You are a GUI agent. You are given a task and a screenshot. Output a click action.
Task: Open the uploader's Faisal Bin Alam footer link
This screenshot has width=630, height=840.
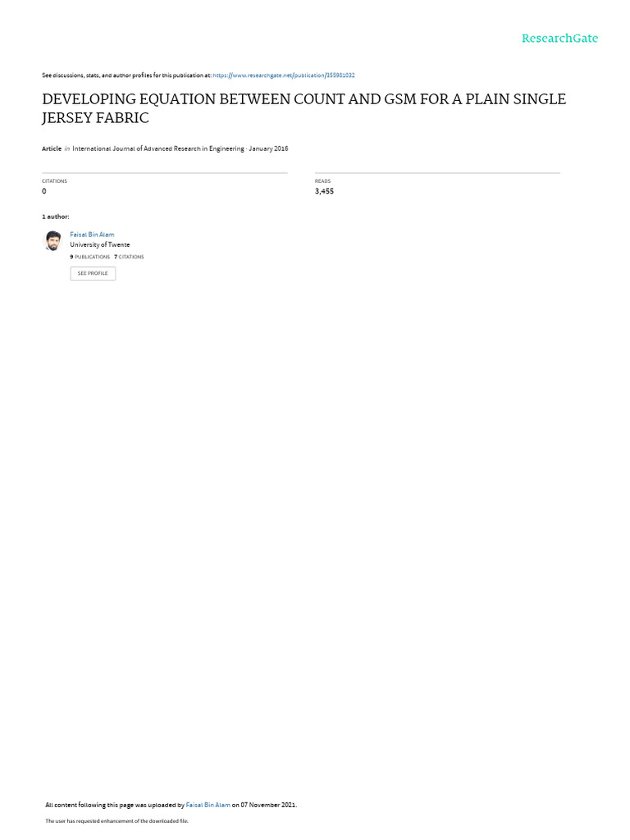pos(208,806)
